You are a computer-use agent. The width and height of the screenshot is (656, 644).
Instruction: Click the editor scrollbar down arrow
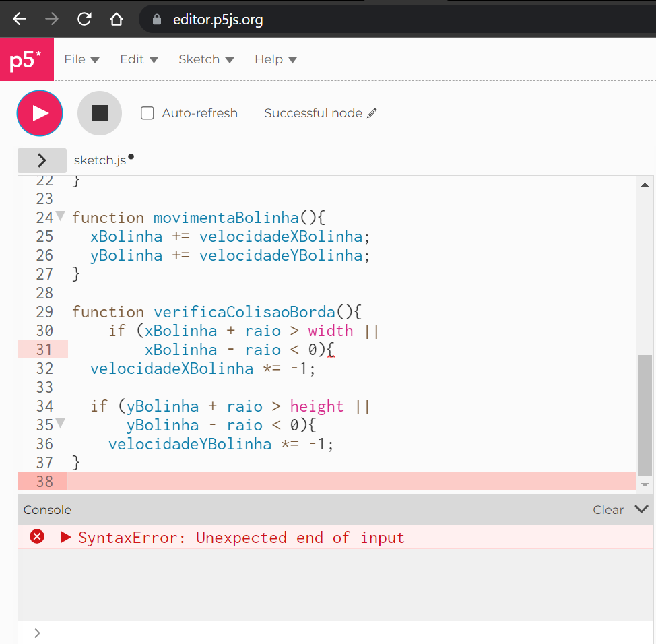point(645,485)
